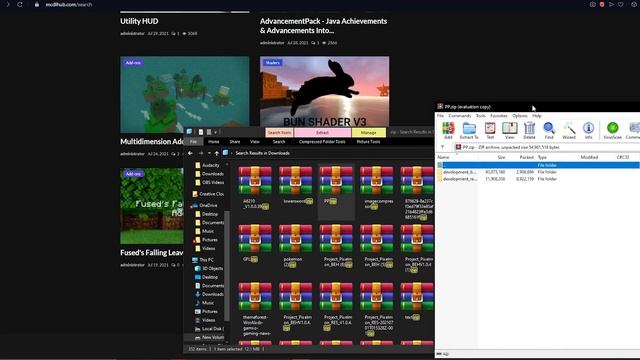640x360 pixels.
Task: Open the Explorer Share ribbon tab
Action: [x=235, y=142]
